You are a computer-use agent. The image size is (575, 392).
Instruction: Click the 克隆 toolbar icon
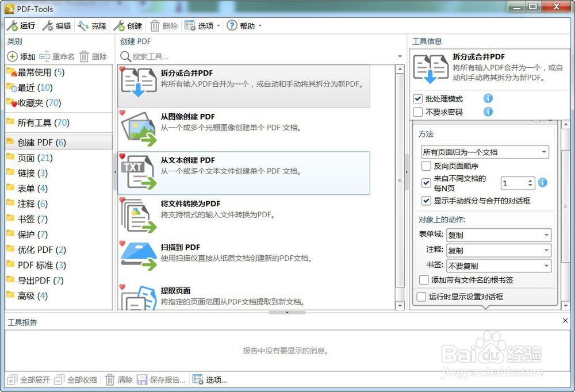pyautogui.click(x=94, y=25)
